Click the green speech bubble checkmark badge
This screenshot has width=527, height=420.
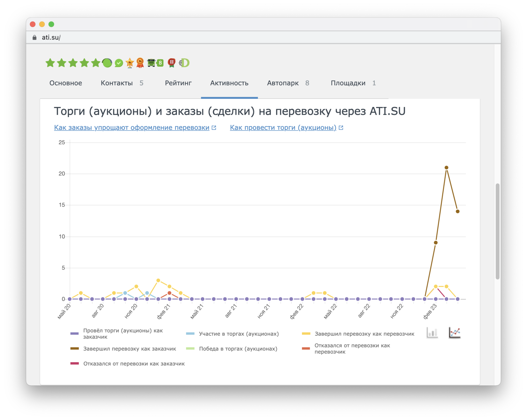pyautogui.click(x=119, y=63)
